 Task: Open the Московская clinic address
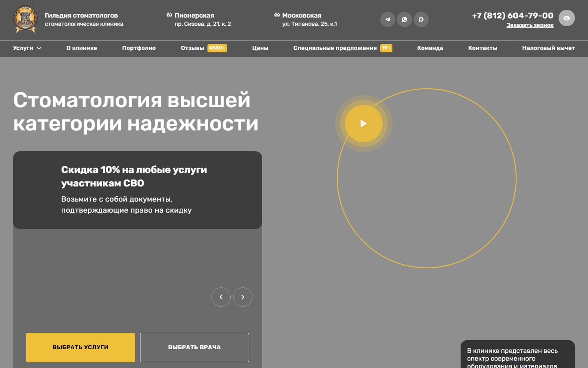click(306, 19)
